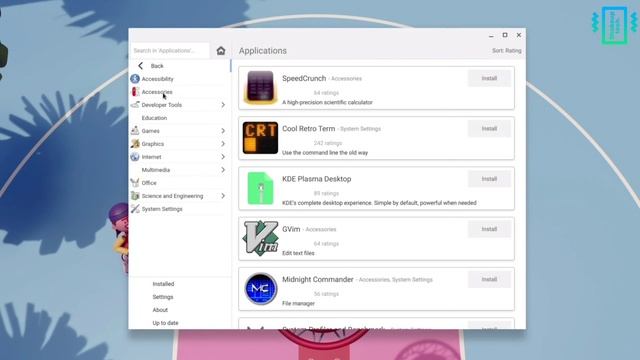Expand the Developer Tools submenu arrow
Image resolution: width=640 pixels, height=360 pixels.
tap(223, 105)
